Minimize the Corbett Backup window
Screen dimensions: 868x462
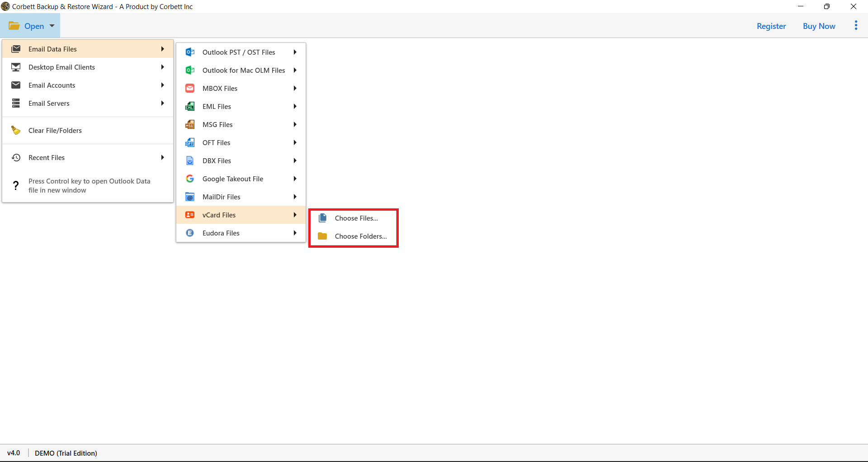[801, 6]
